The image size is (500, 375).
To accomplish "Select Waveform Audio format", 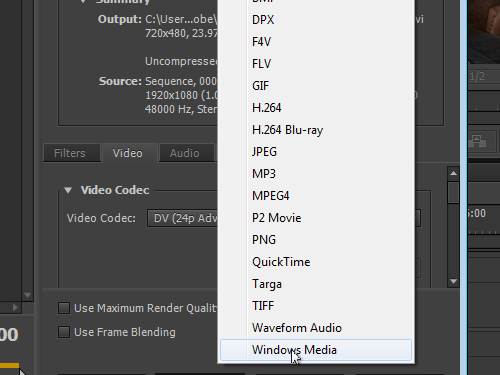I will [x=316, y=328].
